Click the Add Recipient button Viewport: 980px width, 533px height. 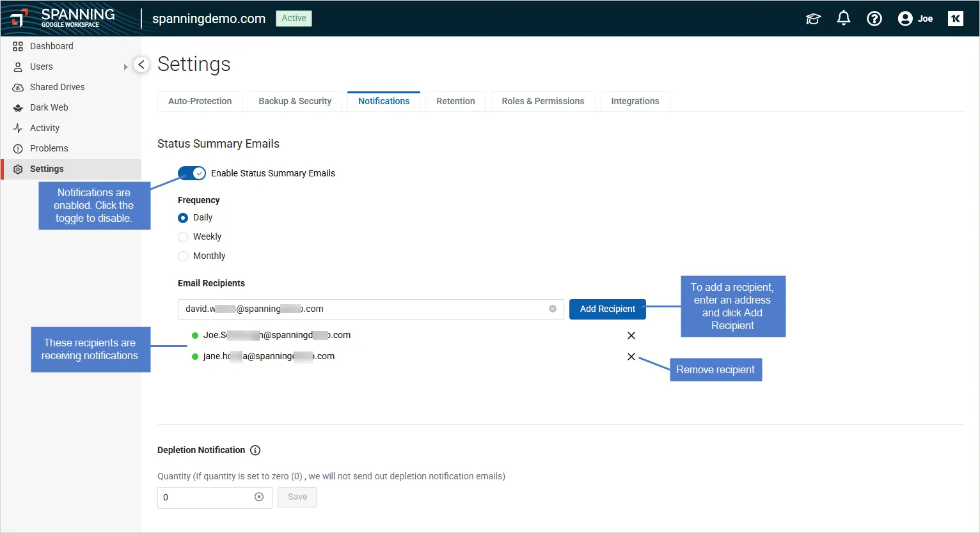[607, 309]
